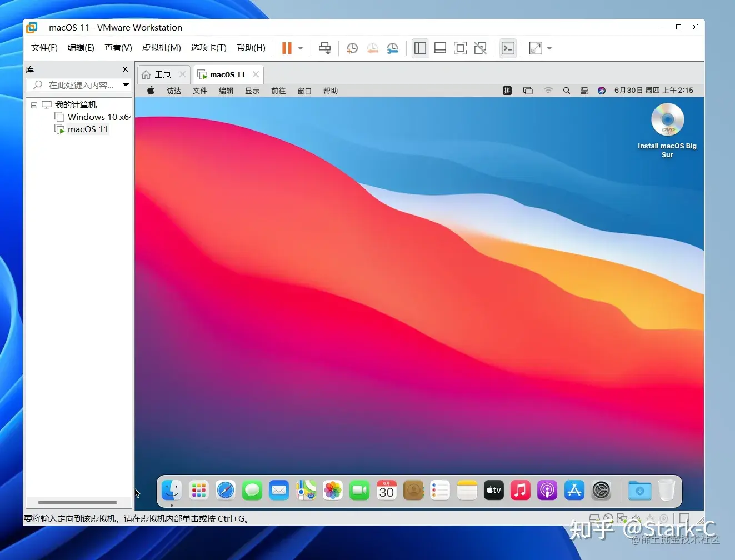Open the power options dropdown beside the pause button

(x=301, y=48)
